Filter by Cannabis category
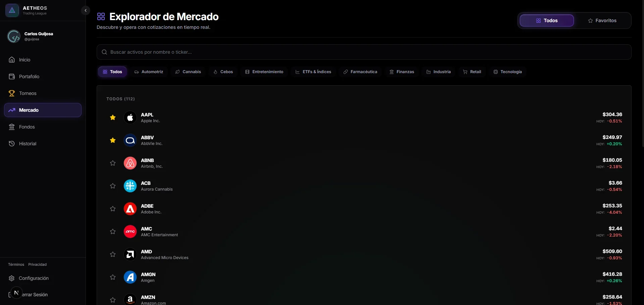The height and width of the screenshot is (305, 644). point(188,72)
